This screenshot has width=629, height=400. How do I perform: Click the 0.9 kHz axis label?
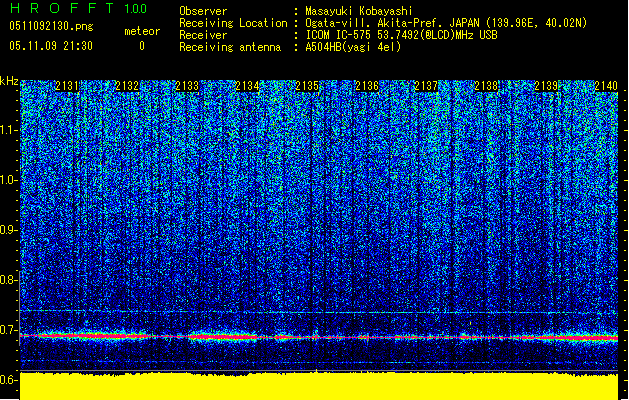point(9,230)
